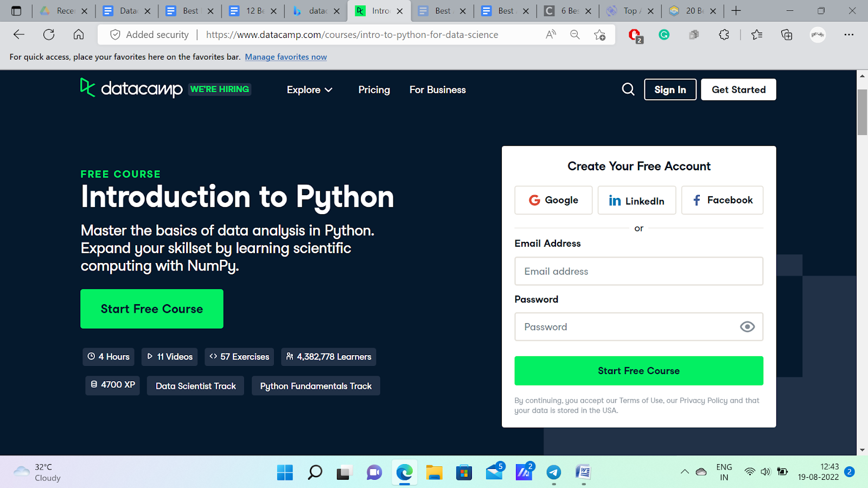Viewport: 868px width, 488px height.
Task: Focus the Email address field
Action: 639,271
